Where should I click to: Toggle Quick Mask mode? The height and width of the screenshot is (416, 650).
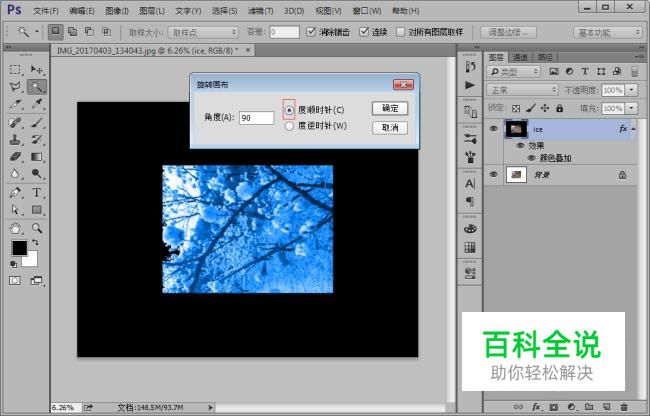(15, 281)
